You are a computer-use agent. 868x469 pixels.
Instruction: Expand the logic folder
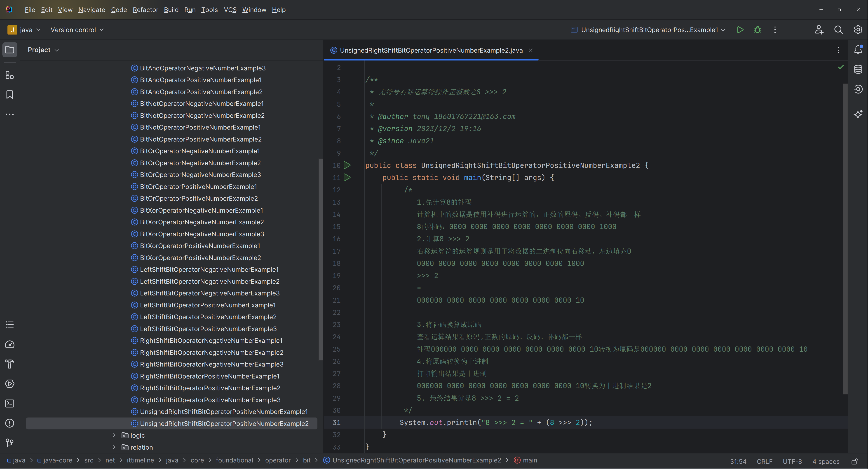114,435
